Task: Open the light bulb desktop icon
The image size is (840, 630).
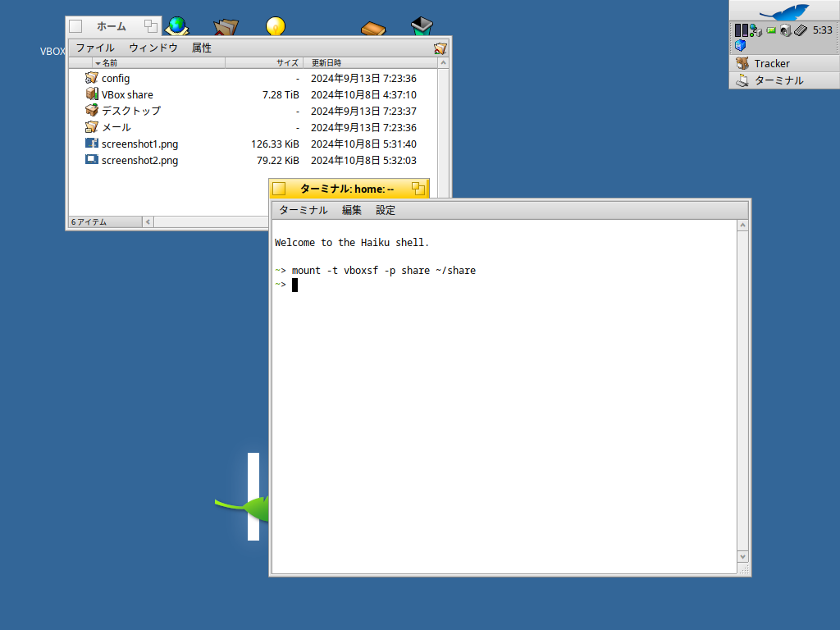Action: point(276,26)
